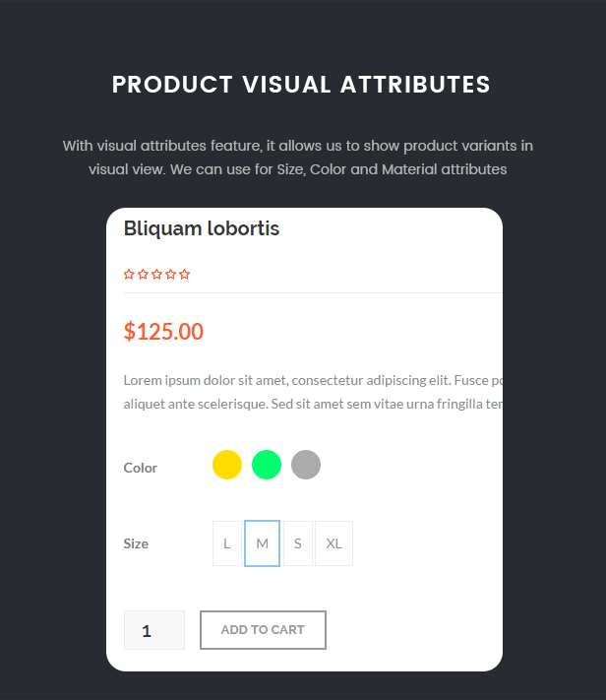Click the Color attribute label

[x=140, y=468]
